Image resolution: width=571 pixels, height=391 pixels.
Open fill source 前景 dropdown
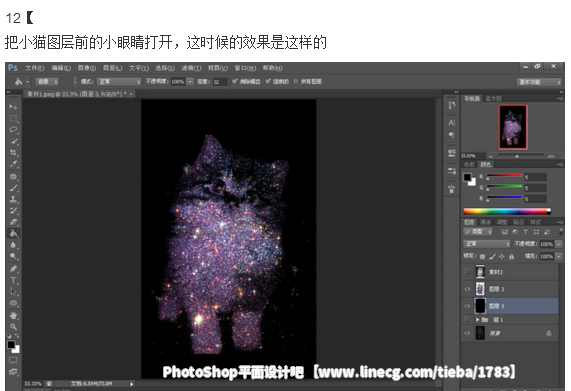coord(48,82)
